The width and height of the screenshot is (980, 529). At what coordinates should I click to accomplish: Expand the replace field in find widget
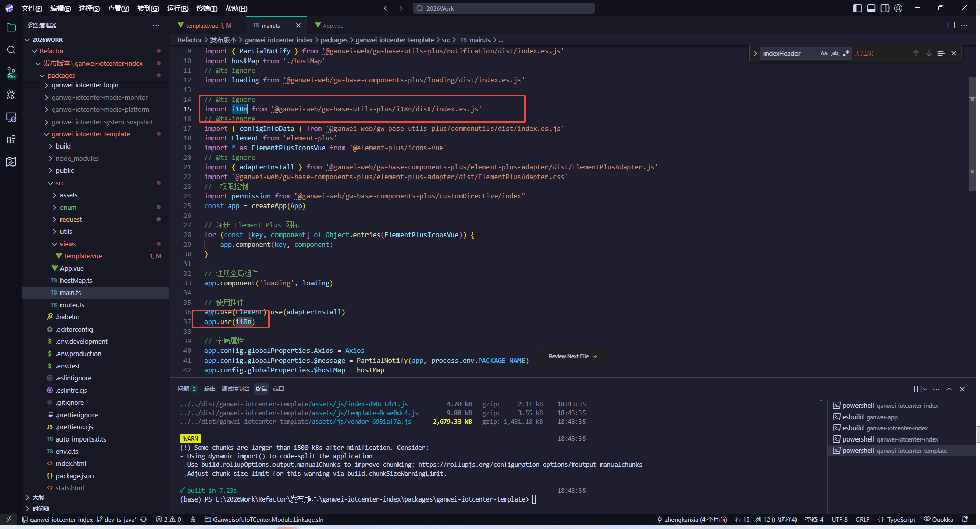pyautogui.click(x=755, y=53)
